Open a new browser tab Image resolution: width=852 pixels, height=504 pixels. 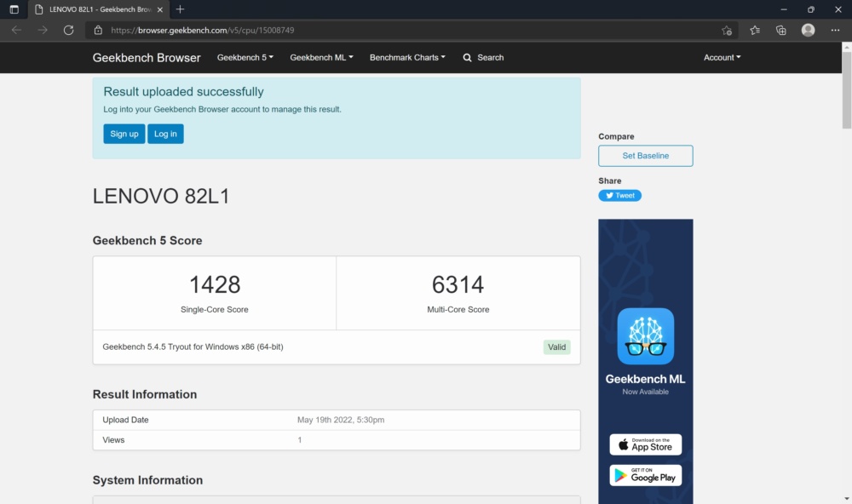tap(180, 9)
